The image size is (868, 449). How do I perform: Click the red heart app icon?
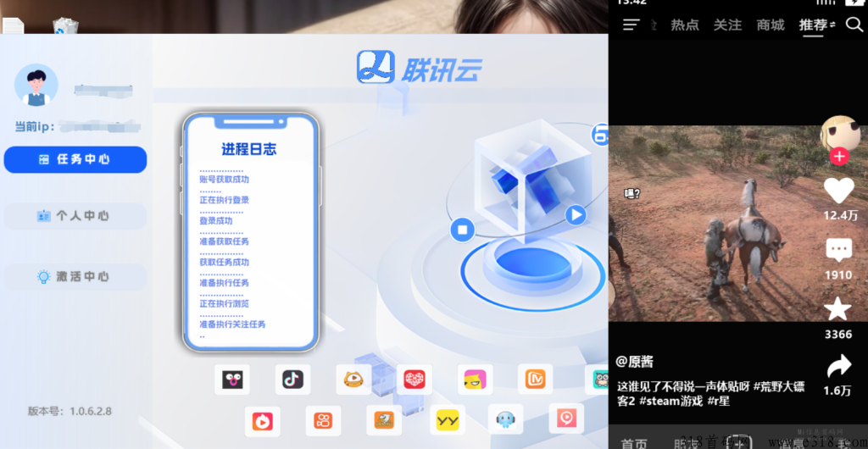click(x=414, y=379)
